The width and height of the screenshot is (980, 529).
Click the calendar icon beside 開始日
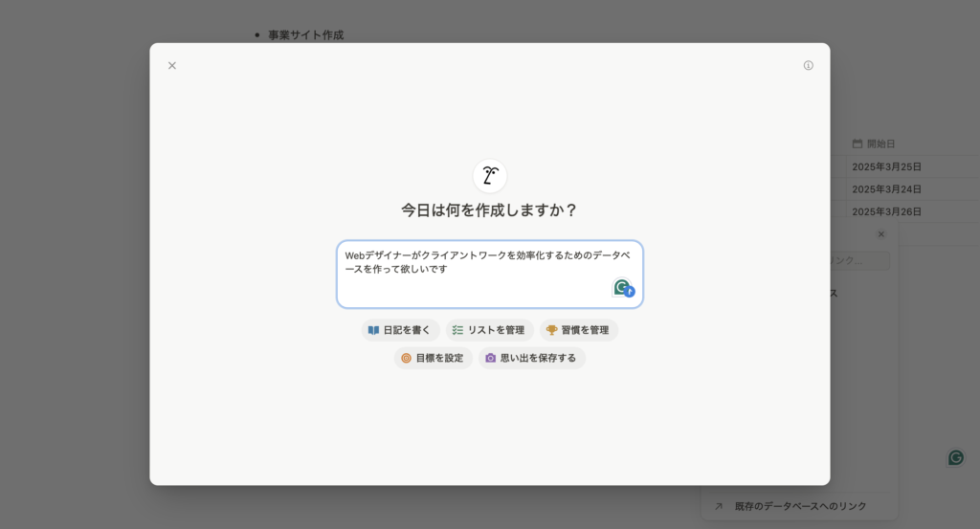[857, 143]
